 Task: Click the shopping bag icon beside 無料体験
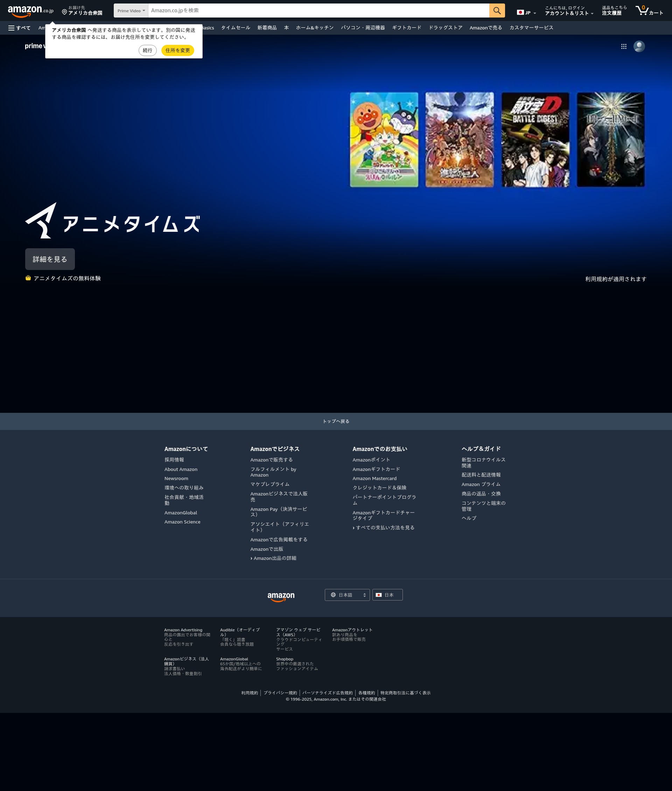tap(28, 278)
